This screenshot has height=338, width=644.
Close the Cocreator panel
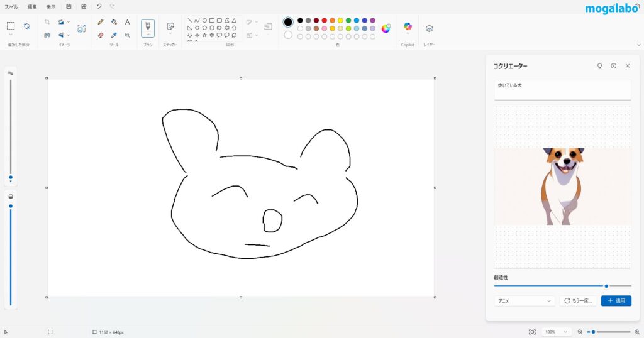coord(628,66)
